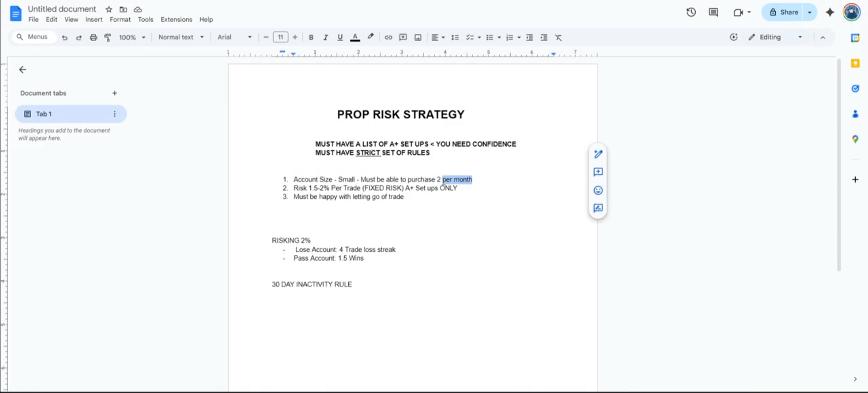Open Tab 1 options menu
This screenshot has width=868, height=393.
click(114, 114)
